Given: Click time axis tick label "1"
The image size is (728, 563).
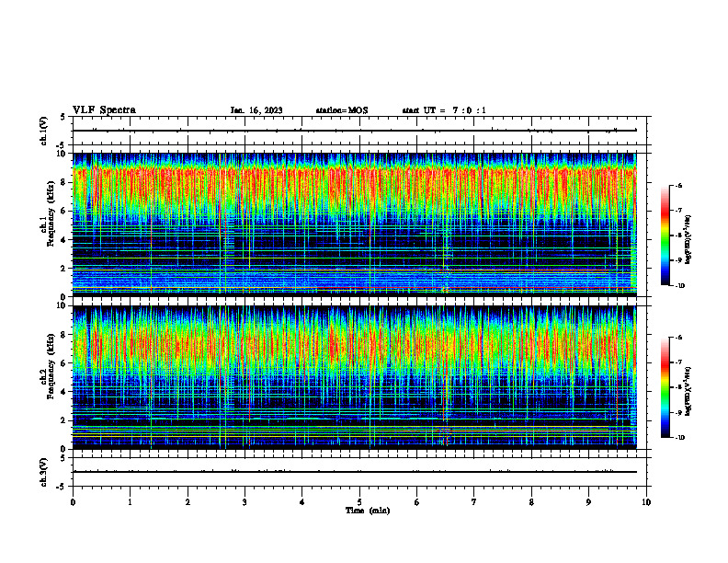Looking at the screenshot, I should coord(130,502).
